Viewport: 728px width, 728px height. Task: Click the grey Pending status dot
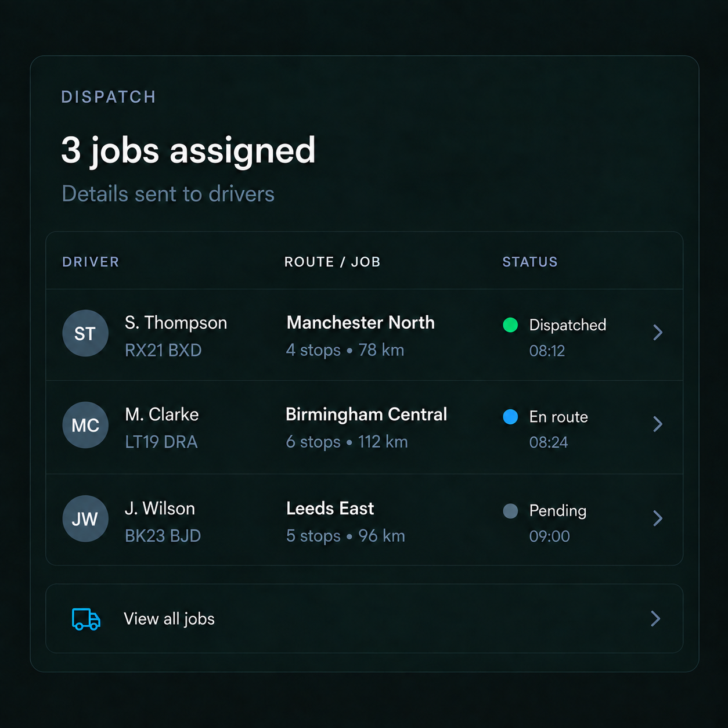pyautogui.click(x=510, y=511)
